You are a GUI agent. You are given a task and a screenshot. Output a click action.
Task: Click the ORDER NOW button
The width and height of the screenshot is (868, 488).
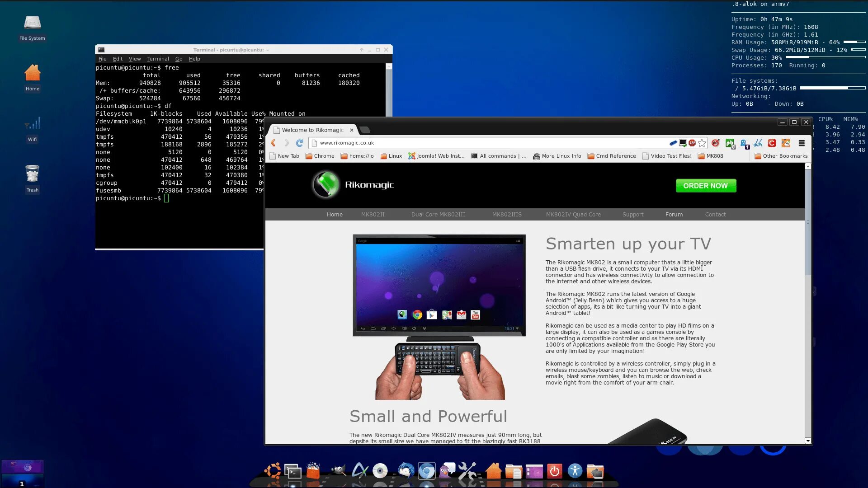[x=706, y=186]
